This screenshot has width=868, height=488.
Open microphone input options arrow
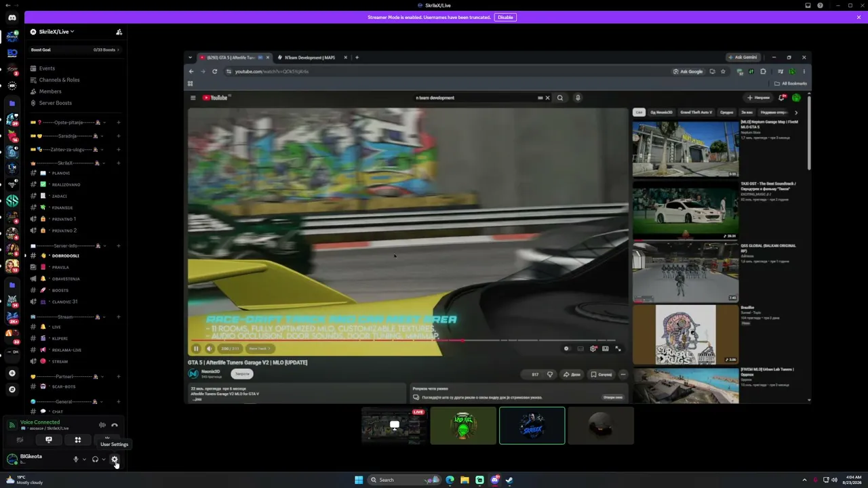coord(84,460)
